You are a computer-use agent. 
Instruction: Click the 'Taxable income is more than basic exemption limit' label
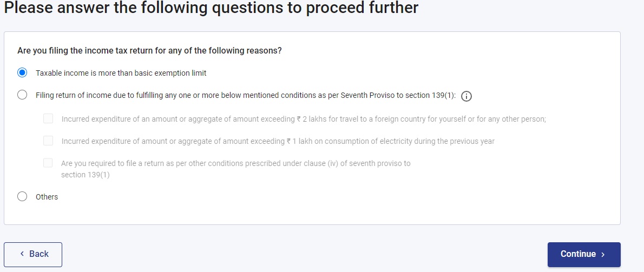(121, 73)
